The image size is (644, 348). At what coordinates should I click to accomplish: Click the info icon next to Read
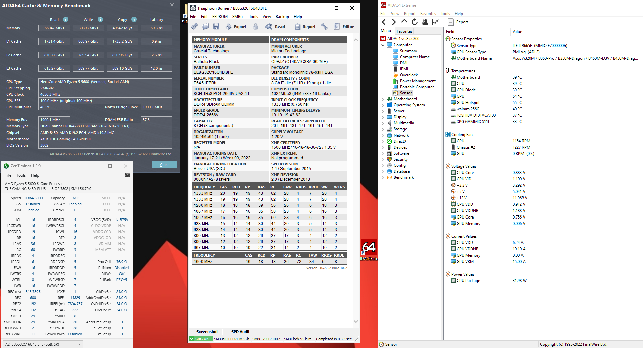pos(66,19)
